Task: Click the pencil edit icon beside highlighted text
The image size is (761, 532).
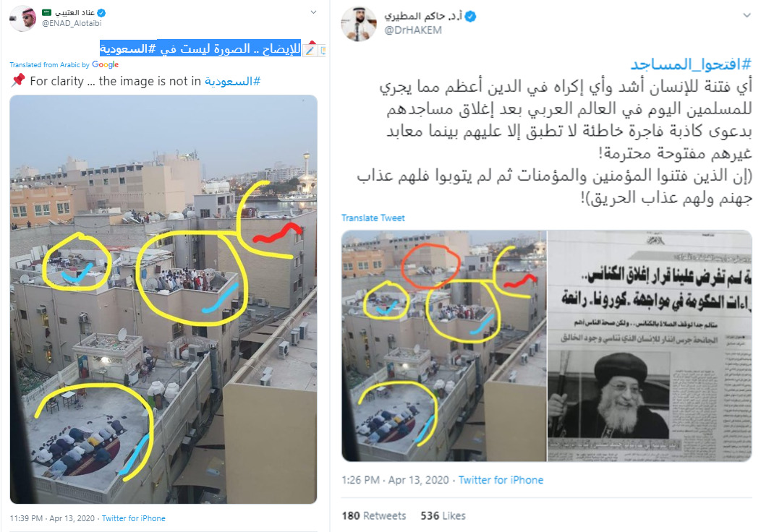Action: [x=310, y=49]
